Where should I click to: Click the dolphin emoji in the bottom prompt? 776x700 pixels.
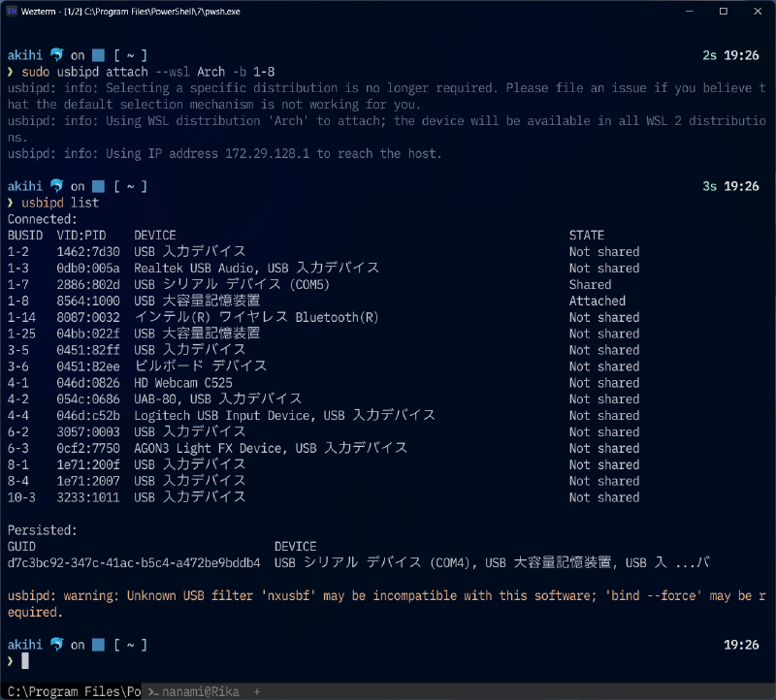point(56,644)
